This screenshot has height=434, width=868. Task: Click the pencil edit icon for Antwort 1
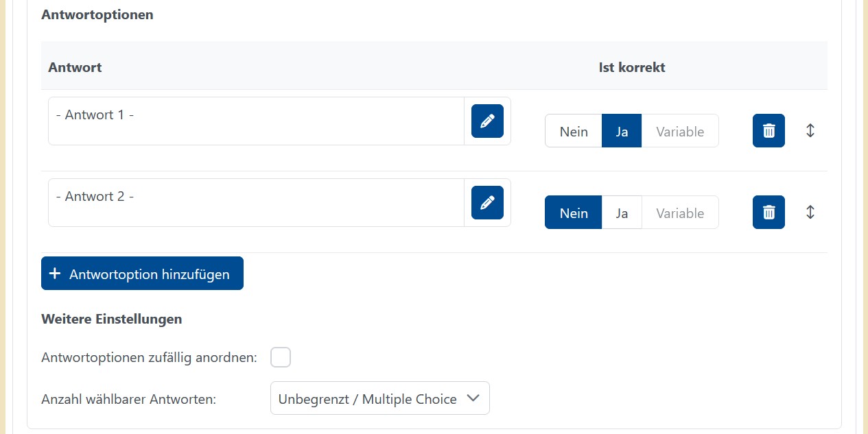[x=487, y=121]
